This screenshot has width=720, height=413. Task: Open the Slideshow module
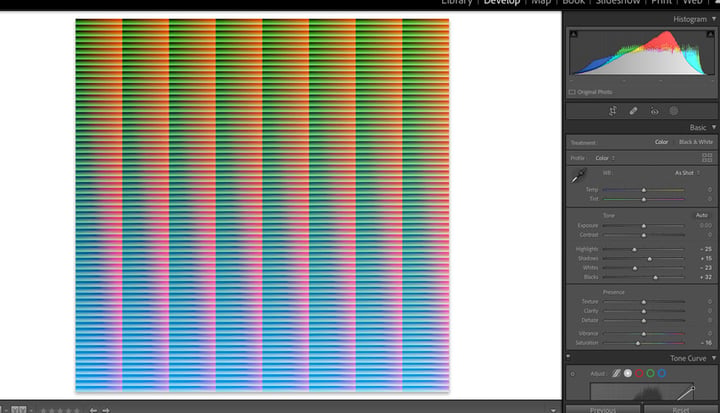[x=618, y=2]
